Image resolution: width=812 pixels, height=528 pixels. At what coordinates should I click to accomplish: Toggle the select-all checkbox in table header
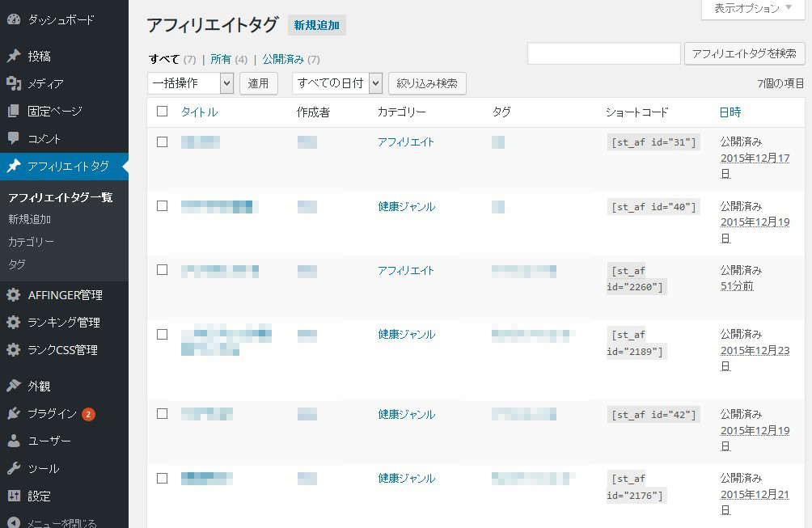tap(162, 112)
